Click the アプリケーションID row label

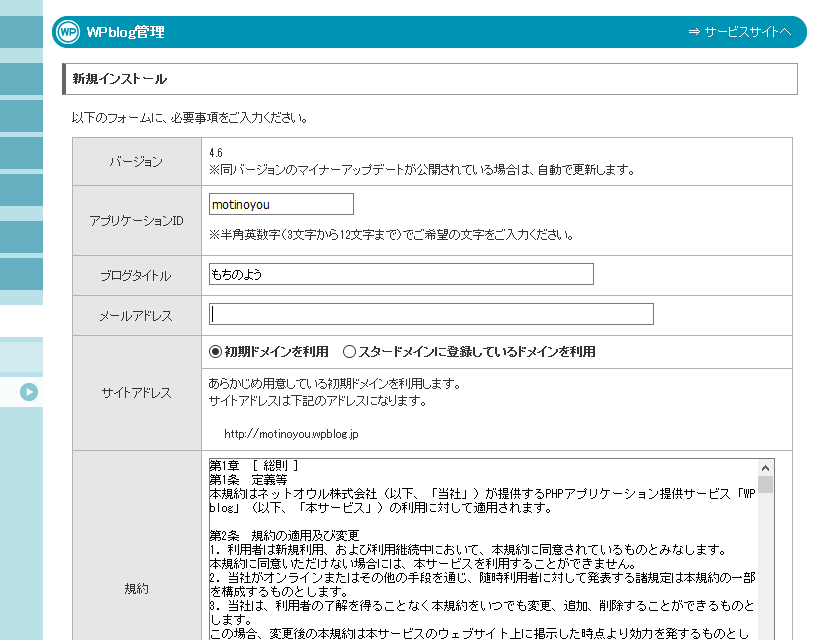136,221
